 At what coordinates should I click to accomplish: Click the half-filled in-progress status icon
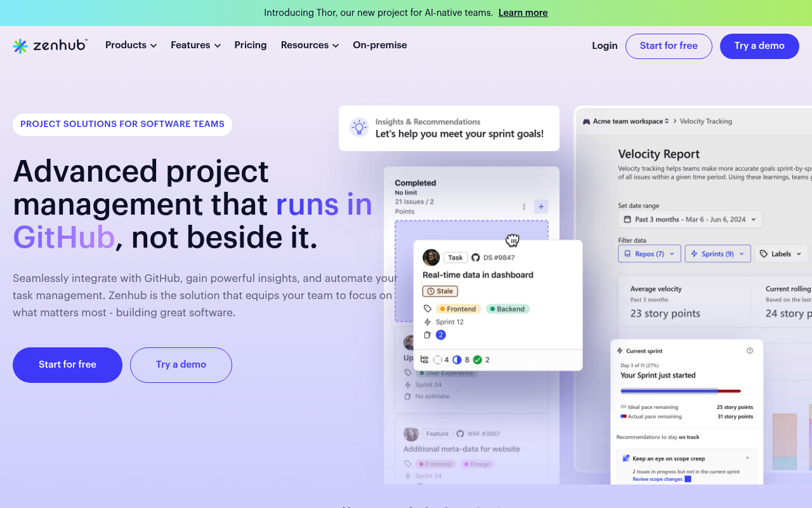coord(457,359)
